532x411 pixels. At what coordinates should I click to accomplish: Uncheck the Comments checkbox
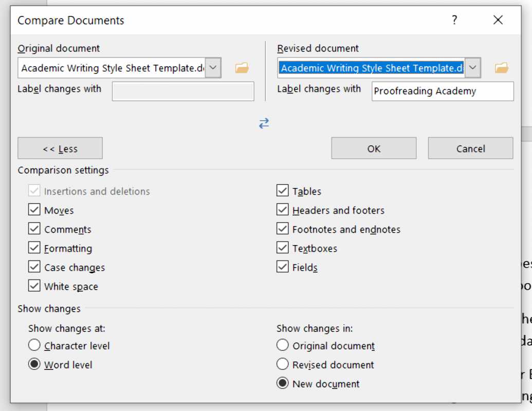click(34, 229)
